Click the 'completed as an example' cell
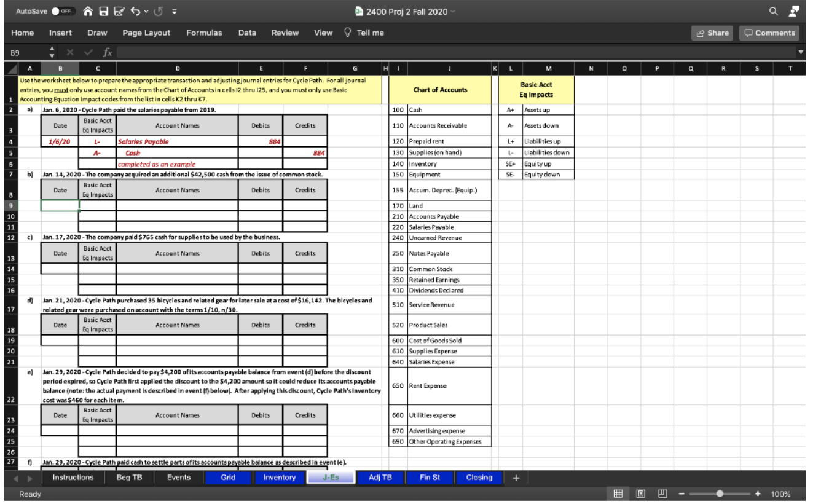821x504 pixels. pos(177,164)
